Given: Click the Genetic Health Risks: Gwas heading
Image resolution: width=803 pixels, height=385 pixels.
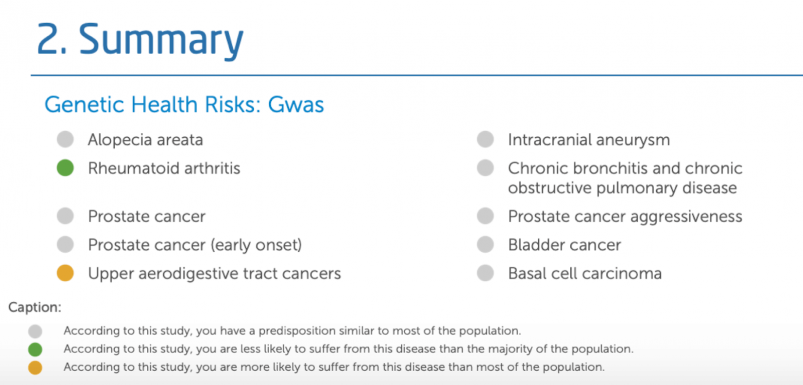Looking at the screenshot, I should click(x=184, y=104).
